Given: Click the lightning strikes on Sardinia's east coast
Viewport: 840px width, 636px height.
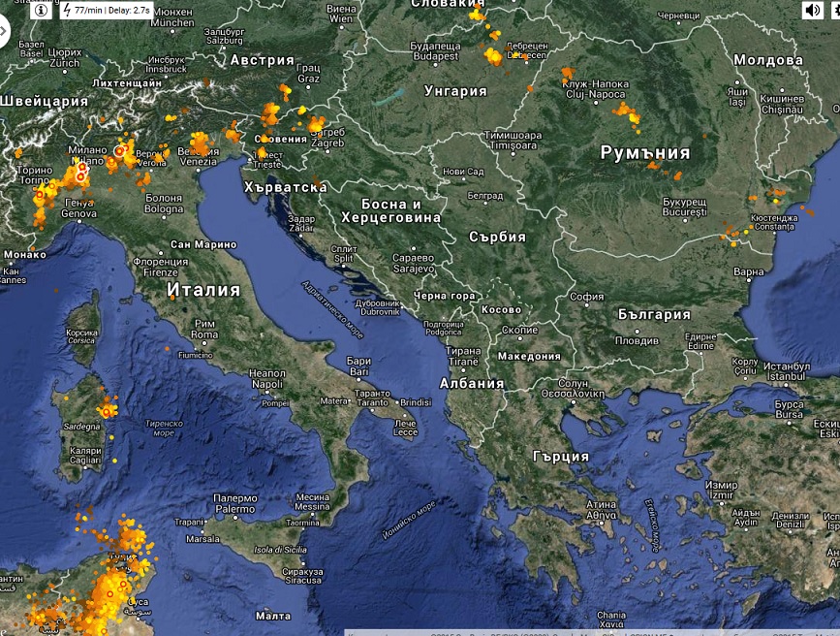Looking at the screenshot, I should point(109,405).
